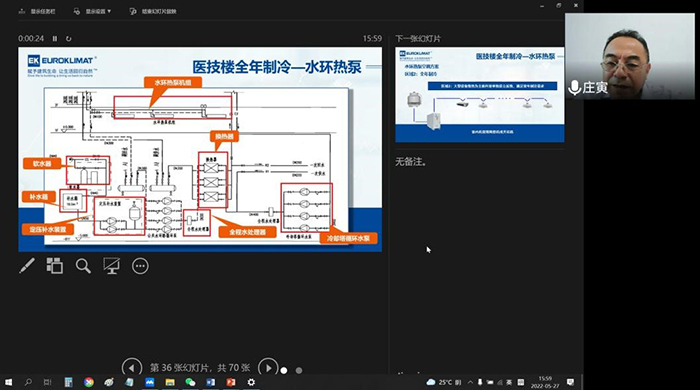Image resolution: width=700 pixels, height=390 pixels.
Task: Expand the system tray hidden icons chevron
Action: [470, 382]
